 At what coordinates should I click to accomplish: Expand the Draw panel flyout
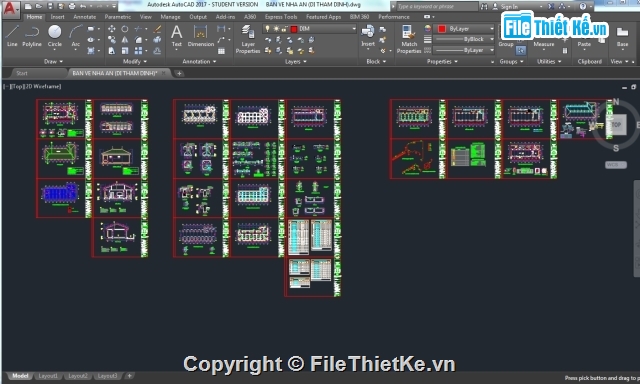(x=53, y=62)
